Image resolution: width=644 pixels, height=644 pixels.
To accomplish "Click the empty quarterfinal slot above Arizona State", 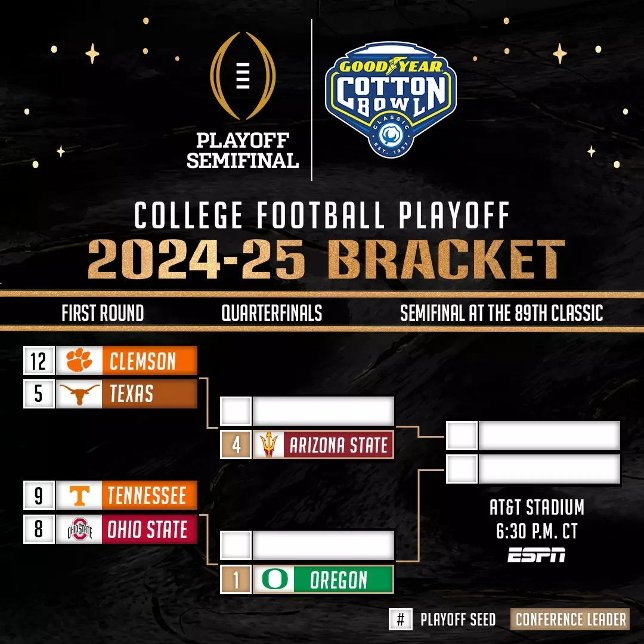I will pyautogui.click(x=323, y=411).
